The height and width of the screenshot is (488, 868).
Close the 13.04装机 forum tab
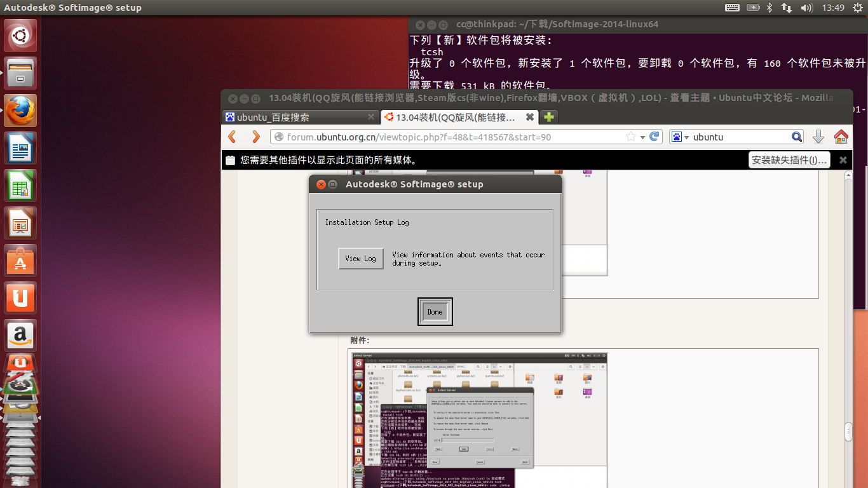[x=529, y=117]
